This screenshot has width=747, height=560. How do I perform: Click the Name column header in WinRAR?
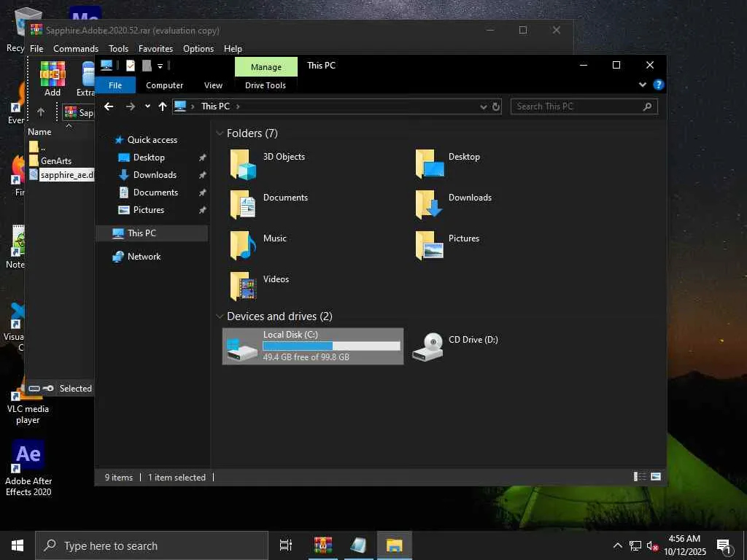(39, 132)
